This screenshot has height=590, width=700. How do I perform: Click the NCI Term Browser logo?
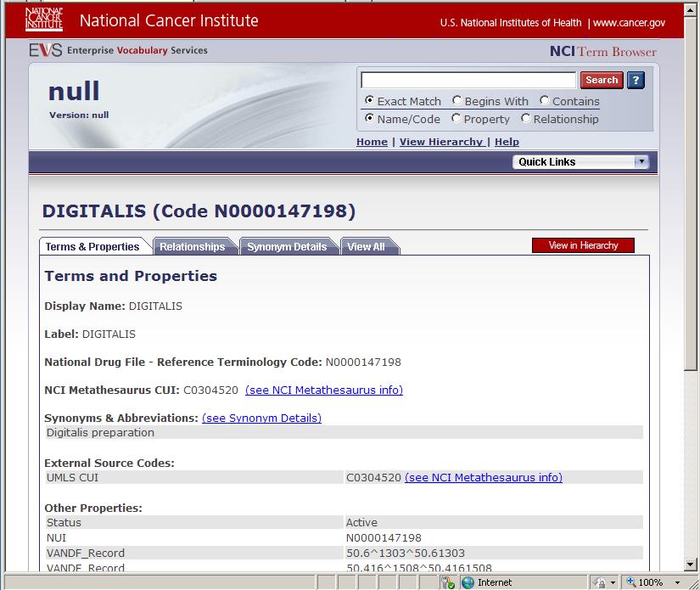603,52
